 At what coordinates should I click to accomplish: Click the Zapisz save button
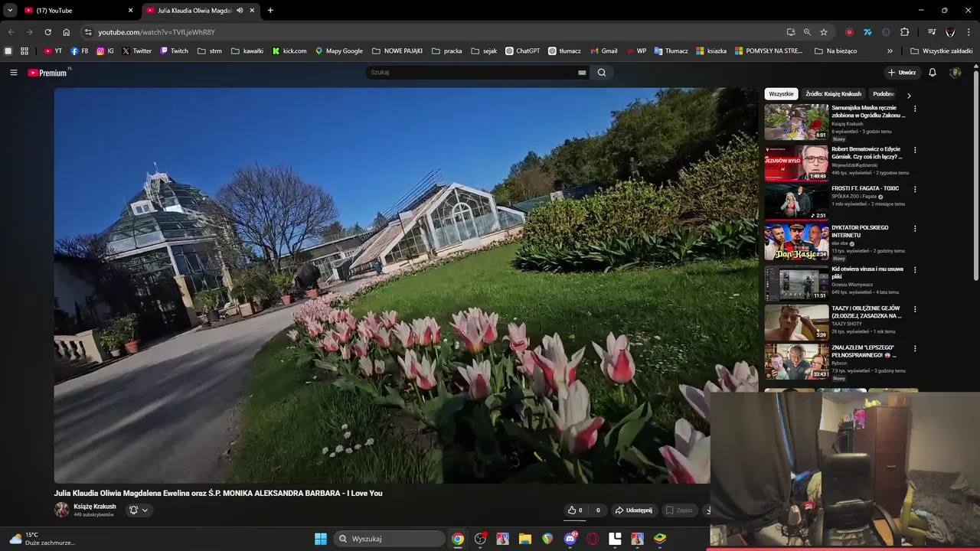(679, 510)
